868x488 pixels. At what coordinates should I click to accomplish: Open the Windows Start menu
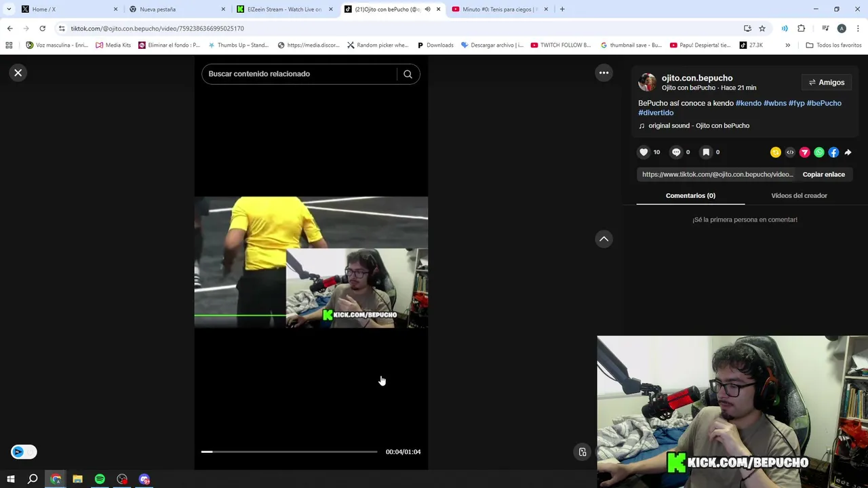click(x=11, y=479)
